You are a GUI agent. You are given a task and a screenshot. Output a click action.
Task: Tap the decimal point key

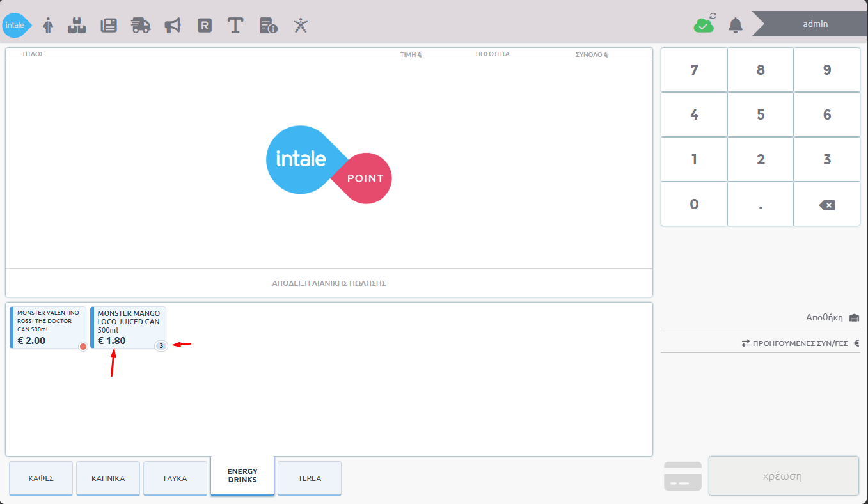click(x=761, y=204)
